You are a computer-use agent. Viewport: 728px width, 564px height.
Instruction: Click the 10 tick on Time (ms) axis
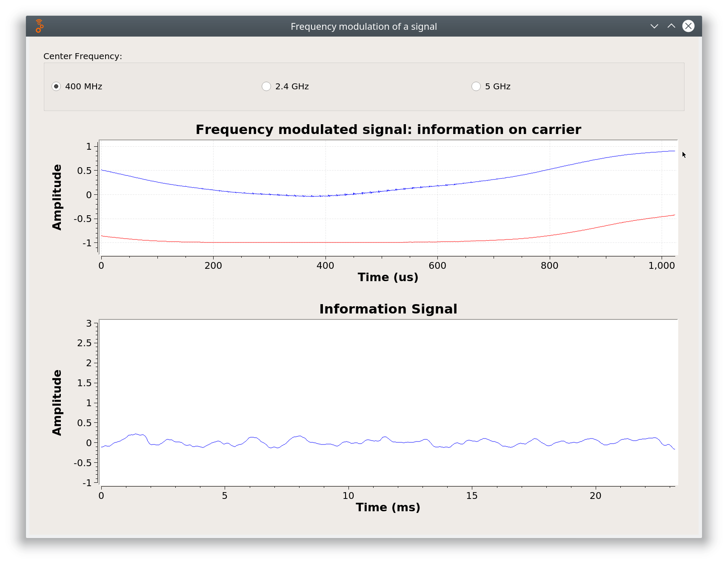348,496
